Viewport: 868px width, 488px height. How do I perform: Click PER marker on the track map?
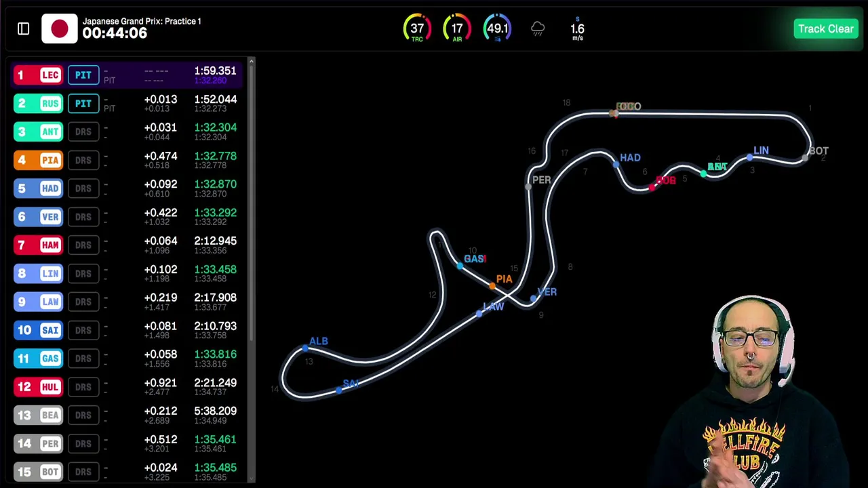click(x=528, y=186)
